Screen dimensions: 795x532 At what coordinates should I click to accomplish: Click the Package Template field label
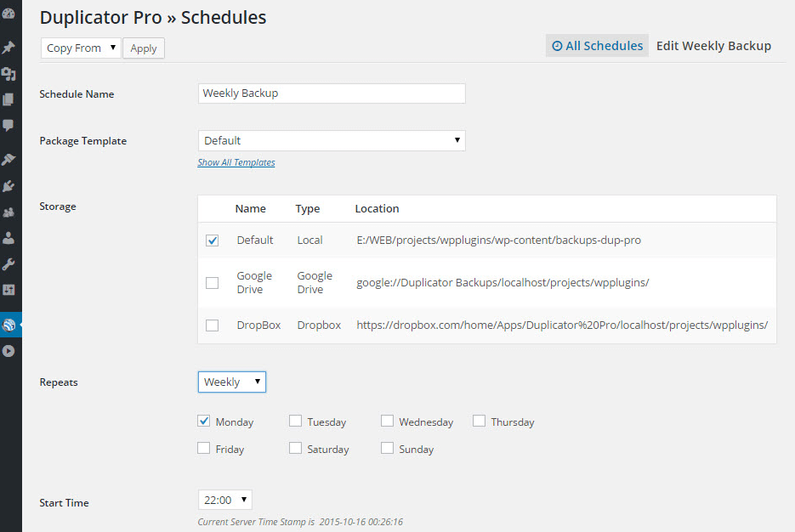83,141
